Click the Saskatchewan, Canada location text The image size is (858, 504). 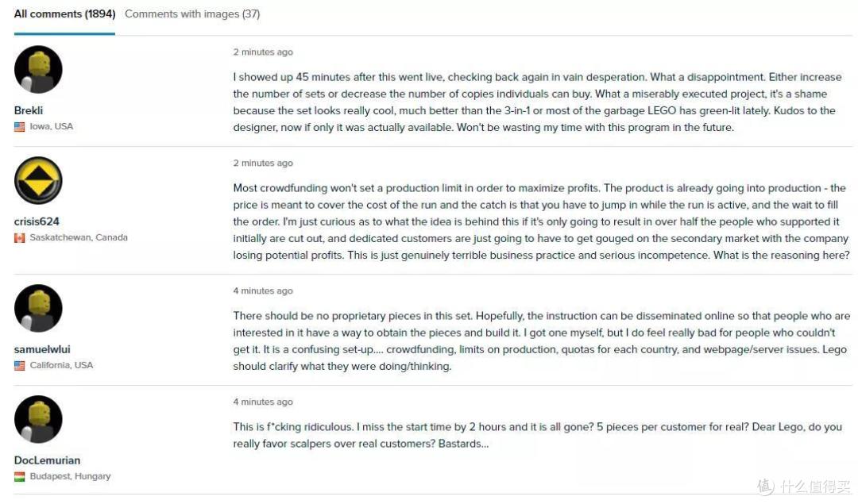(79, 238)
